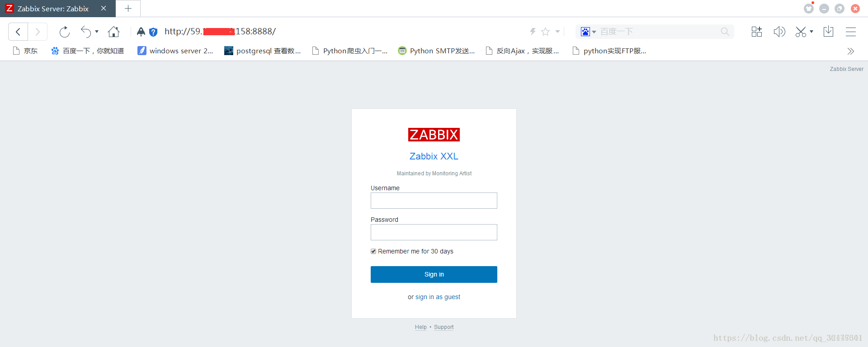Open a new tab with the plus button
This screenshot has height=347, width=868.
128,9
